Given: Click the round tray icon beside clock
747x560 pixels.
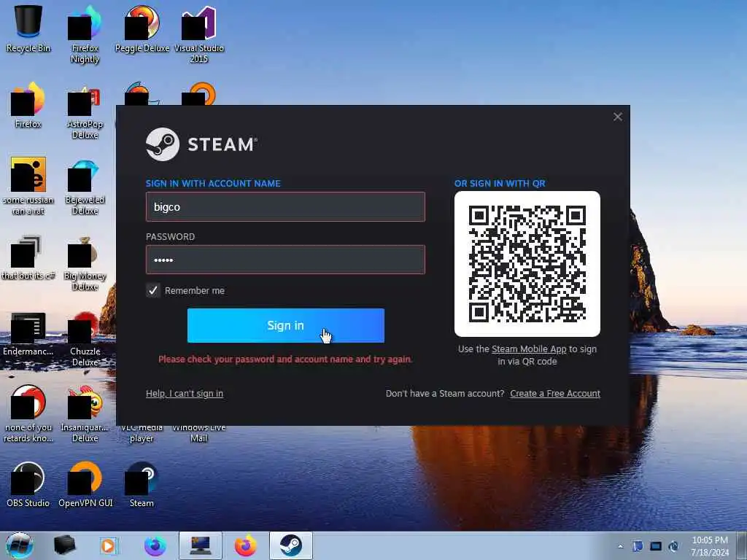Looking at the screenshot, I should point(673,546).
